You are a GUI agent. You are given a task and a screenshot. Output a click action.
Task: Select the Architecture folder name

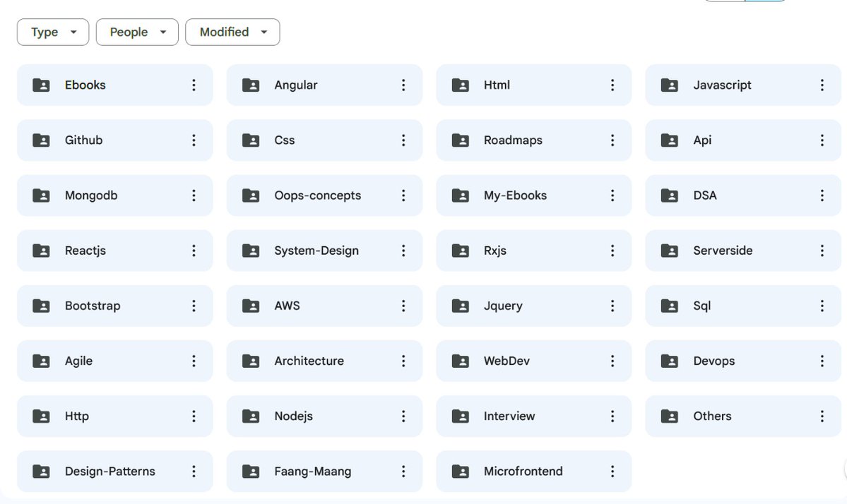pos(309,361)
